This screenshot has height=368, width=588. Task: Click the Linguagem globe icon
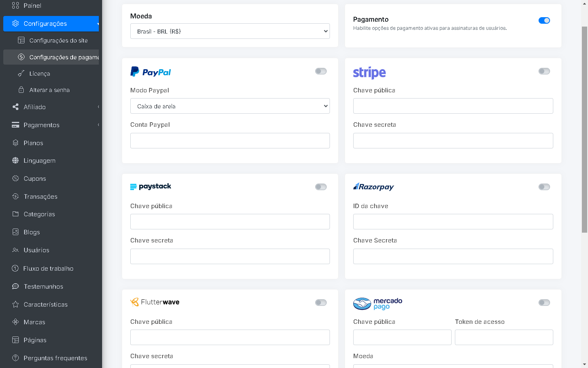(16, 161)
